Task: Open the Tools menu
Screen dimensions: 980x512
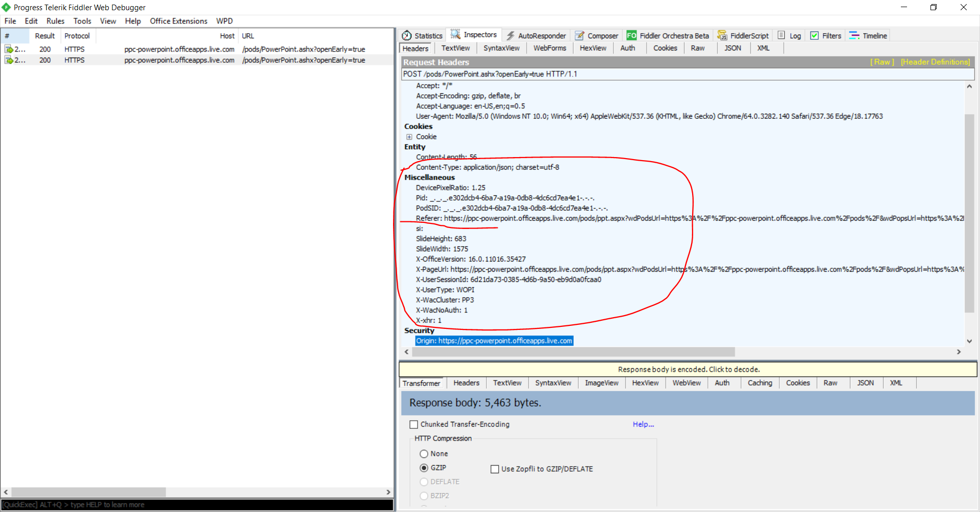Action: [x=82, y=21]
